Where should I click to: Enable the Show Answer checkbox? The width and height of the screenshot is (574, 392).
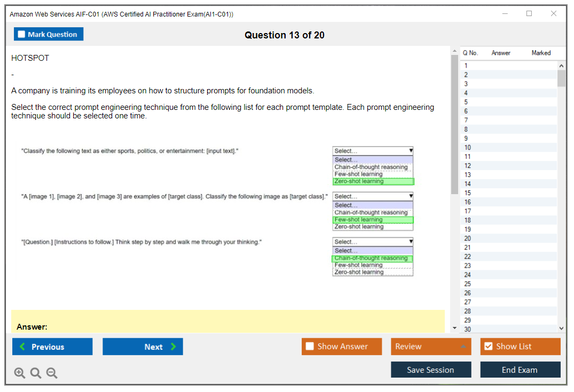pyautogui.click(x=310, y=347)
